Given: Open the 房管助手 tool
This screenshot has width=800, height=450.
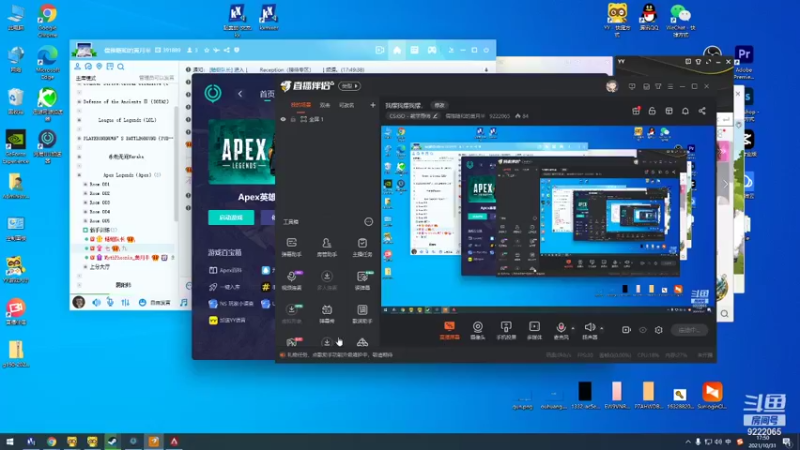Looking at the screenshot, I should pos(327,247).
